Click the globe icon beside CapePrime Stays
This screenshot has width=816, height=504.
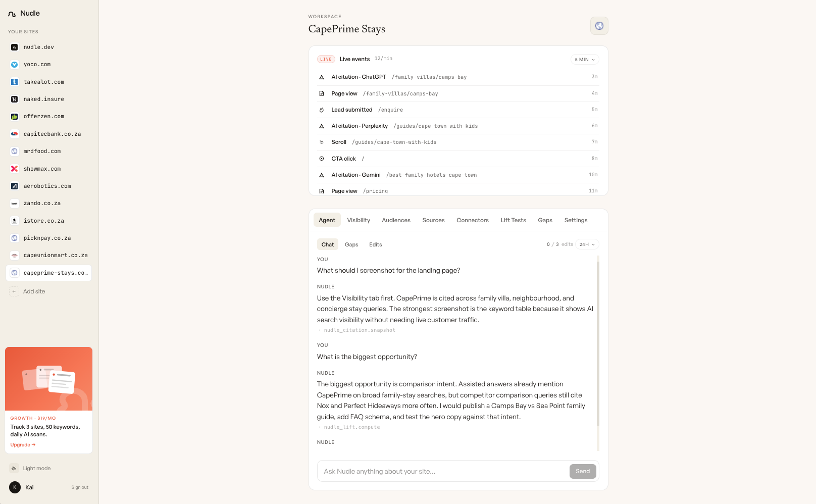[599, 26]
